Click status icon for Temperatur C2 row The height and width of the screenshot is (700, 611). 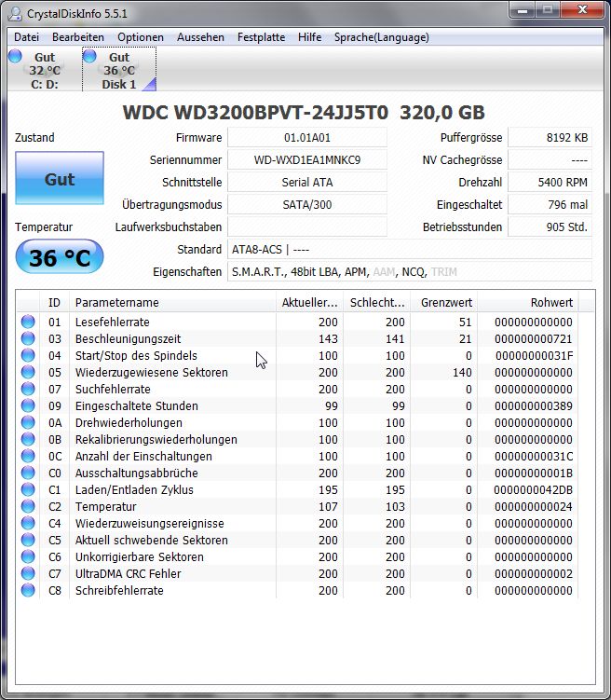[28, 506]
